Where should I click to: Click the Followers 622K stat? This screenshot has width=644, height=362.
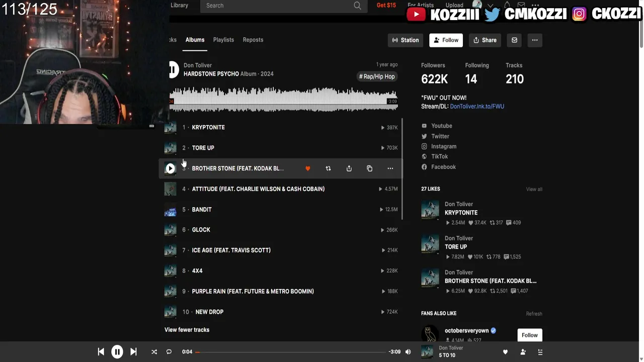[x=435, y=74]
